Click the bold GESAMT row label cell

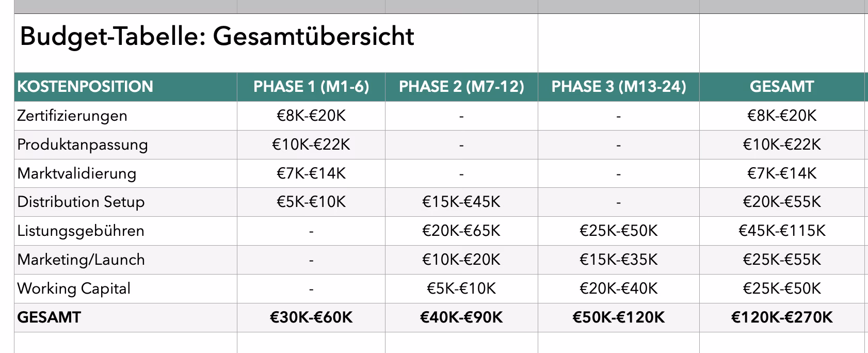pyautogui.click(x=49, y=317)
